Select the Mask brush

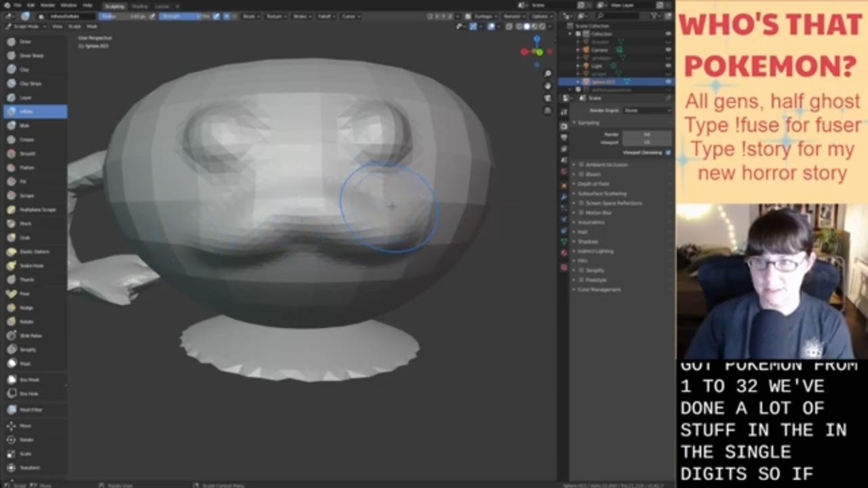[34, 363]
